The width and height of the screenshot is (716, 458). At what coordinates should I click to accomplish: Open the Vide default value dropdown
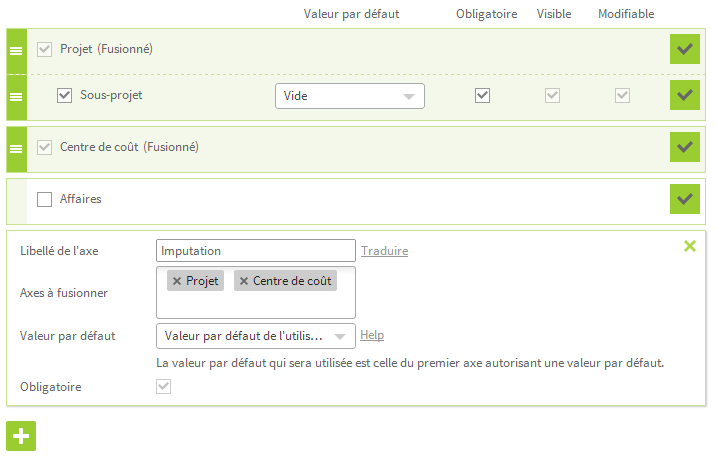click(350, 96)
